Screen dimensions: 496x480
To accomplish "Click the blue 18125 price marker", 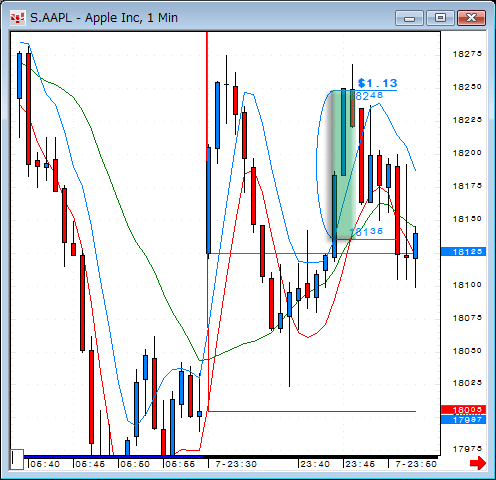I will coord(463,252).
